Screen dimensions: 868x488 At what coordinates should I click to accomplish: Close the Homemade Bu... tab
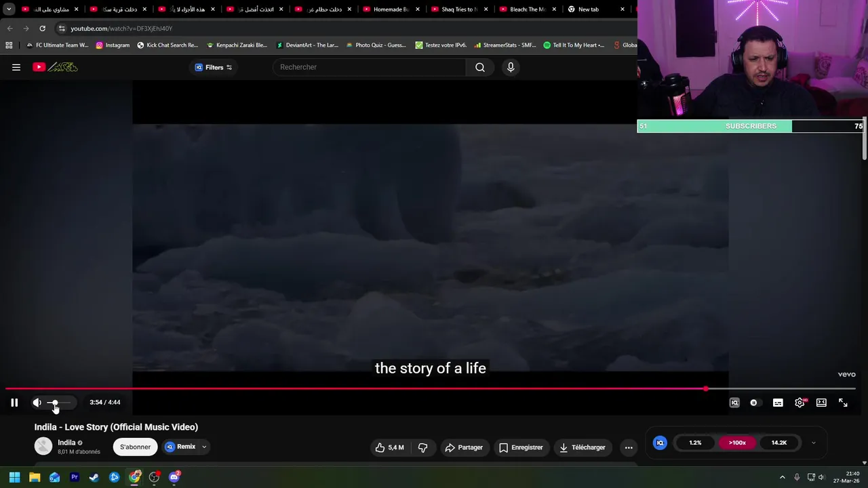coord(418,9)
